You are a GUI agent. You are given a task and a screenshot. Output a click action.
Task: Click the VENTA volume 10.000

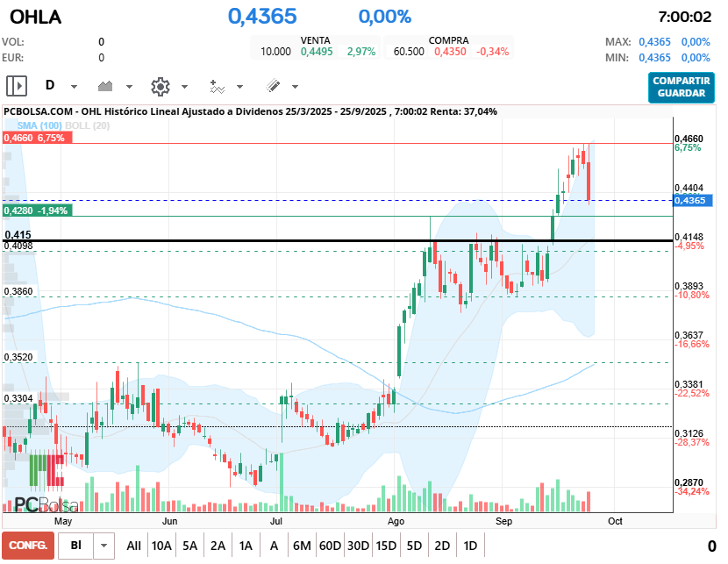(x=275, y=52)
